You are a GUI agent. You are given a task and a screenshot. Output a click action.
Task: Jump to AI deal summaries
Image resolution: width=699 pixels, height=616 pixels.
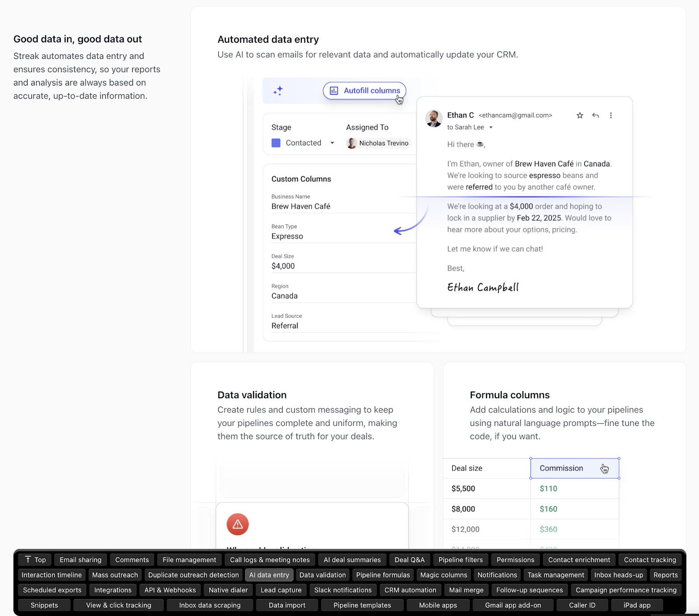point(352,560)
